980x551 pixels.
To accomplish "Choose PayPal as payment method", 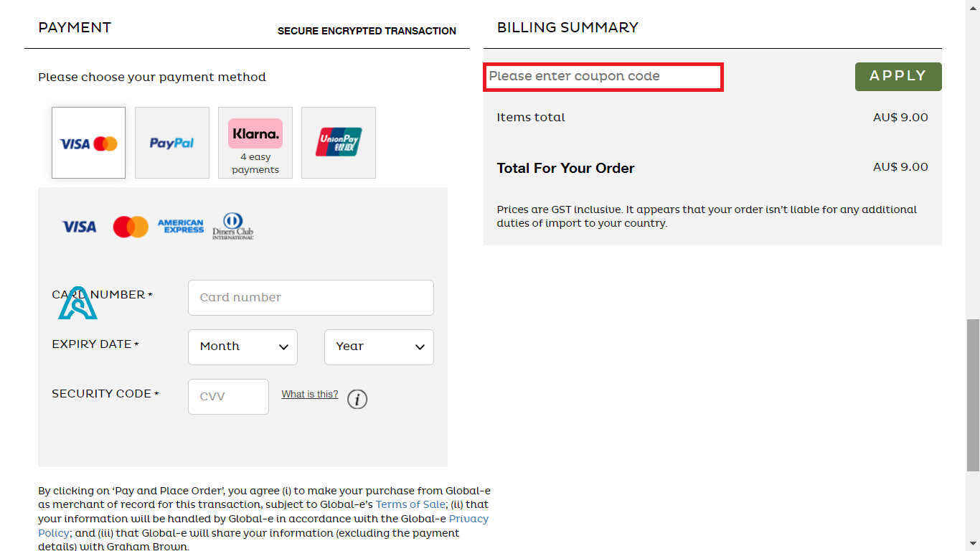I will point(172,143).
